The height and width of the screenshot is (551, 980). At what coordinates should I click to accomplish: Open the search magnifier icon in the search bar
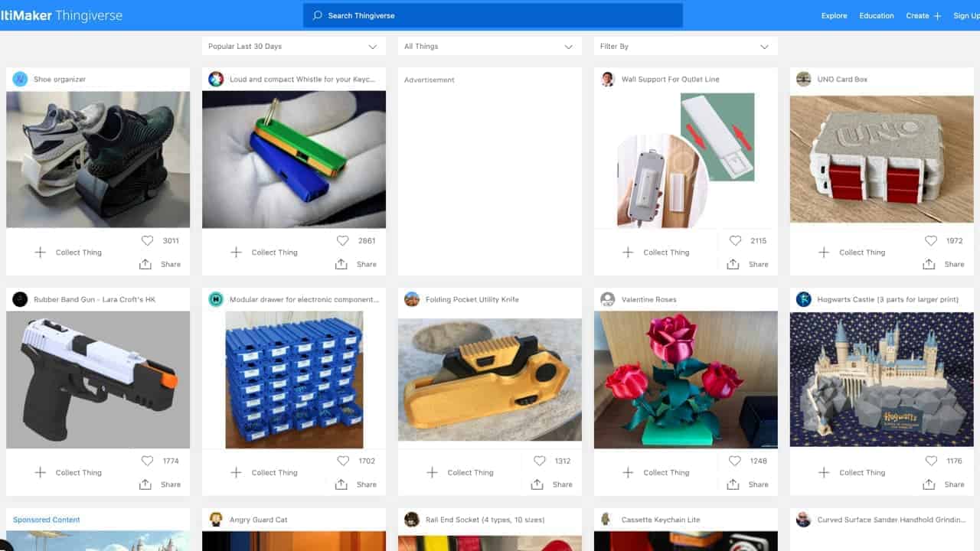pos(316,15)
